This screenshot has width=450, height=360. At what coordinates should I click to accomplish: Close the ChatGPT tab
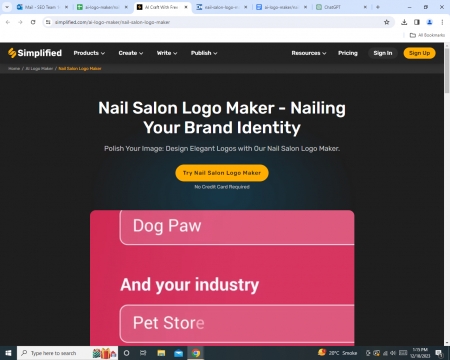coord(365,7)
